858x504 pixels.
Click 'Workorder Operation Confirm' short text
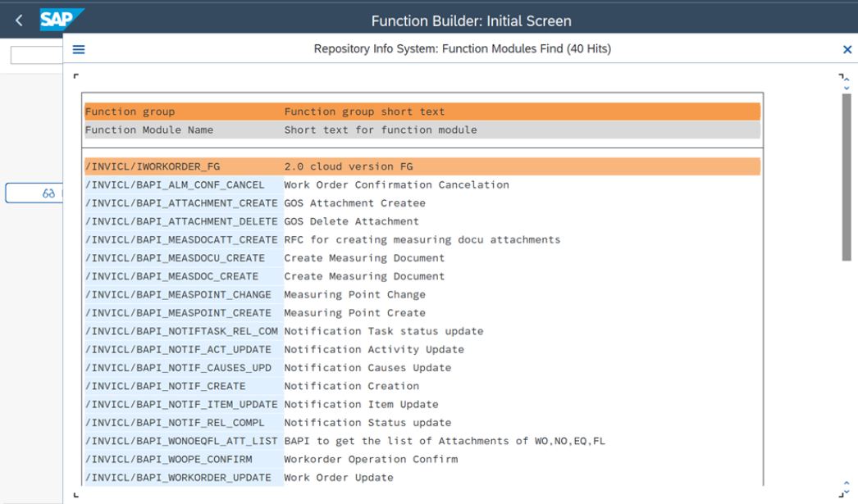click(x=371, y=459)
